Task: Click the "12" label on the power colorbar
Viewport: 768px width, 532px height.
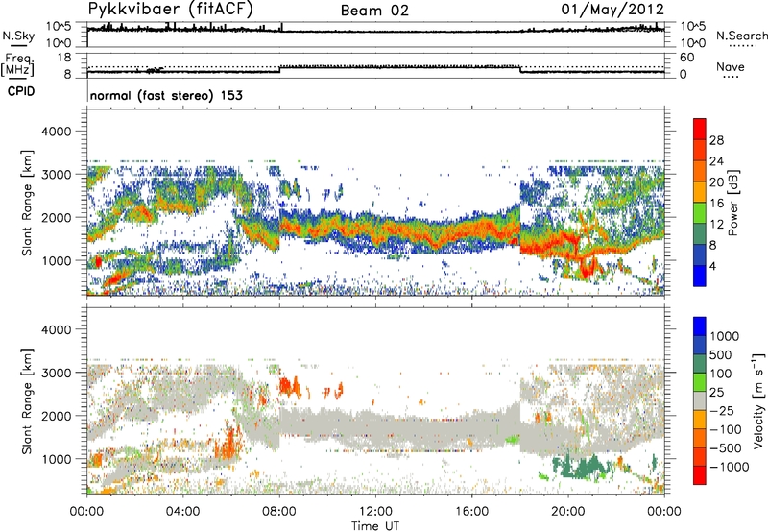Action: pos(716,225)
